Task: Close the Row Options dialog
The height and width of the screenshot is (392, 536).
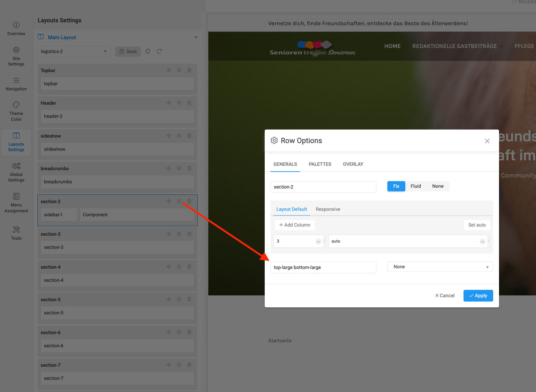Action: tap(487, 141)
